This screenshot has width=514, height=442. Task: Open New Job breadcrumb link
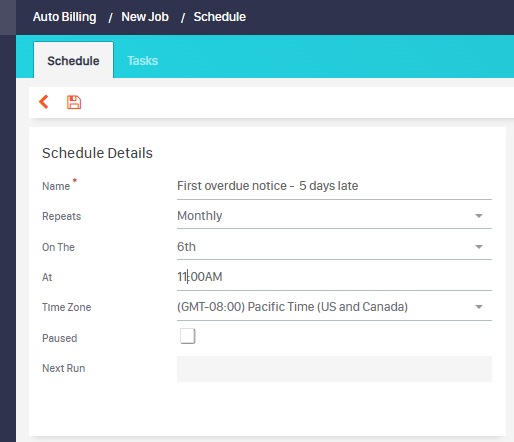(x=145, y=17)
